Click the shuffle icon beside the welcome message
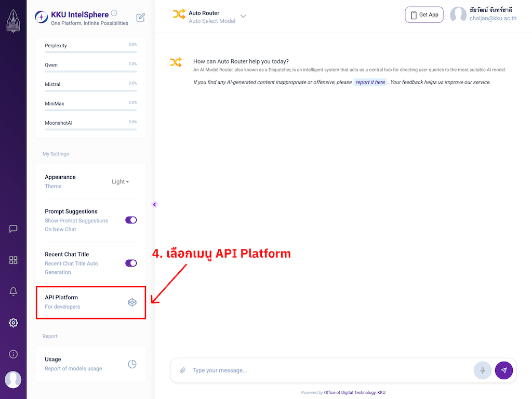This screenshot has width=532, height=399. [176, 62]
